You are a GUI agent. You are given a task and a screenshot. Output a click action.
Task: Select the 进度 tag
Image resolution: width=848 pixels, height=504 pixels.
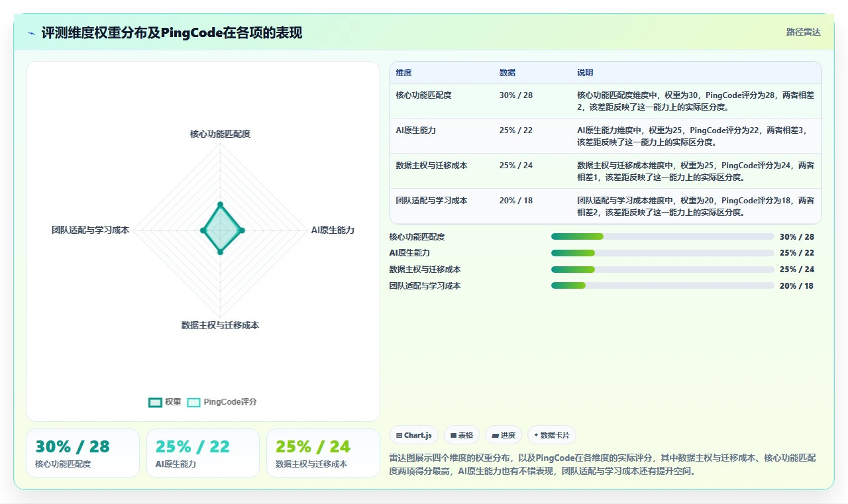click(x=503, y=435)
